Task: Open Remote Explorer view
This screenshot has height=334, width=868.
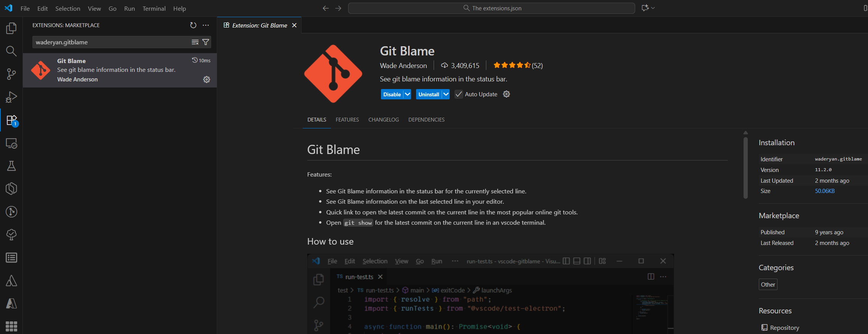Action: click(11, 143)
